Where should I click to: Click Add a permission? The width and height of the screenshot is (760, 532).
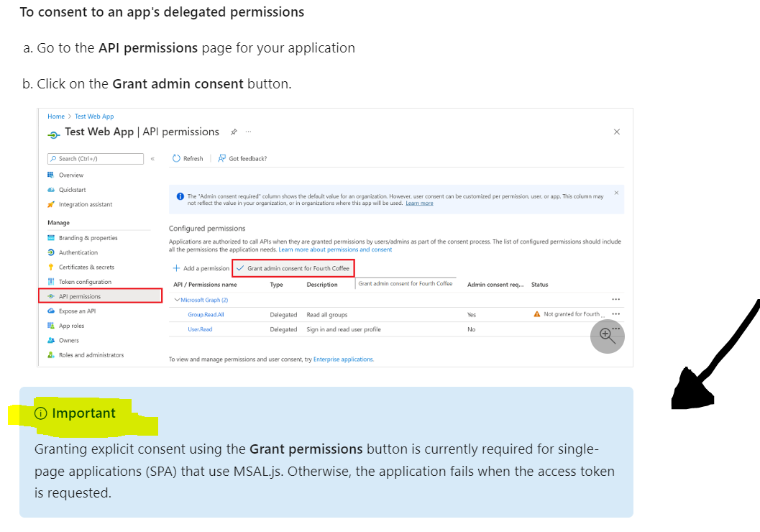(x=201, y=268)
